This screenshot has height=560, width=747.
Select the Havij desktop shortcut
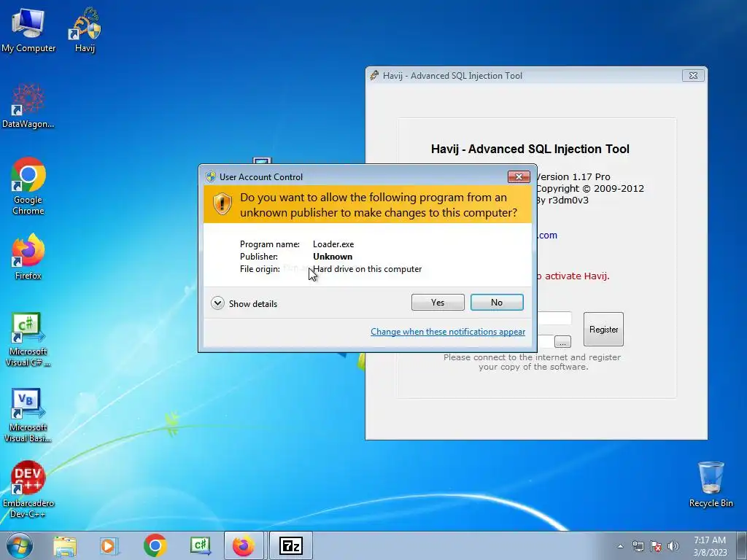(x=85, y=31)
